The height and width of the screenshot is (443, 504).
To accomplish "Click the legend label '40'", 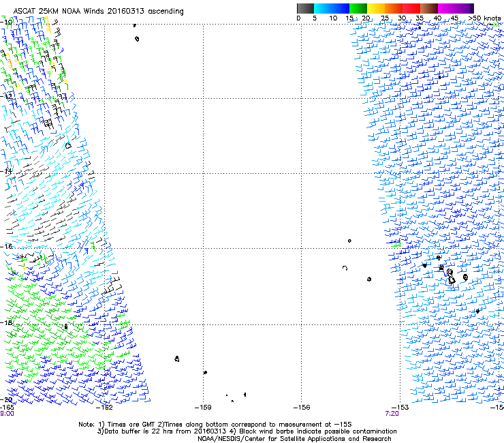I will point(437,18).
